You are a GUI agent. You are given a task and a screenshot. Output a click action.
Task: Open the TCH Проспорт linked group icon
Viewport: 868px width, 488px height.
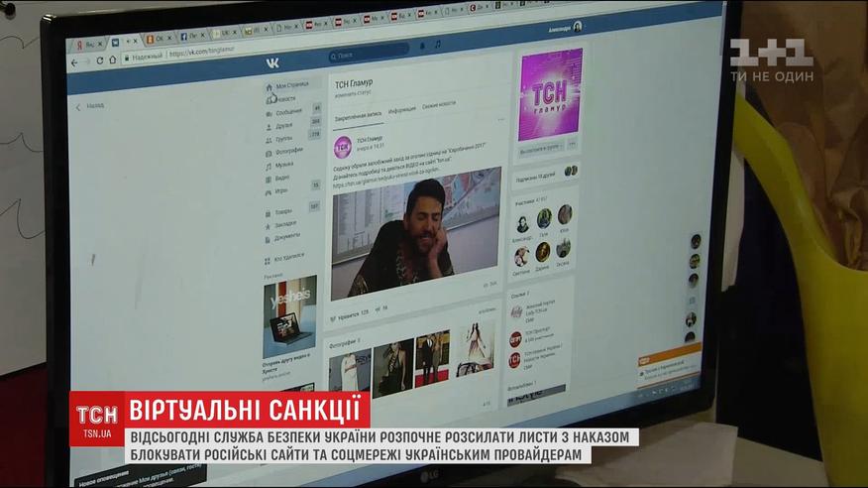[515, 339]
